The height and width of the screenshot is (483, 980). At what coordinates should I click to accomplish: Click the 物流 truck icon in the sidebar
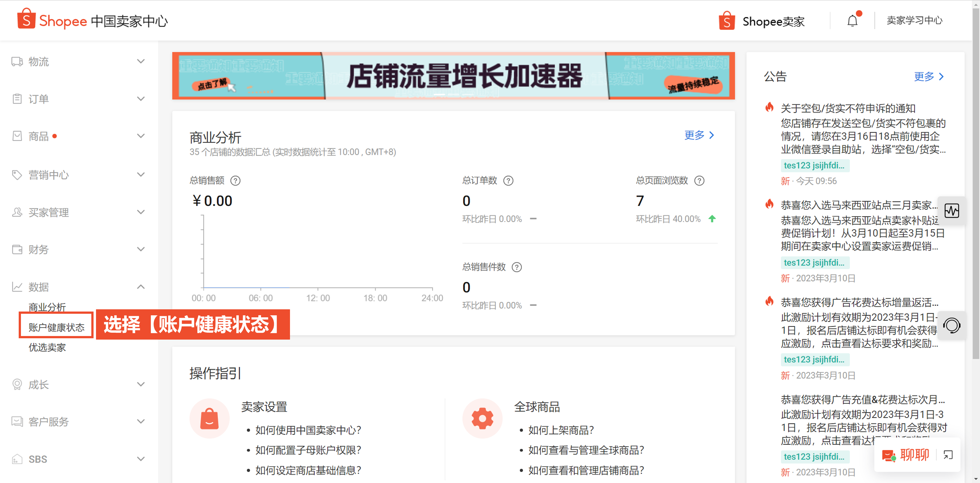[x=17, y=62]
